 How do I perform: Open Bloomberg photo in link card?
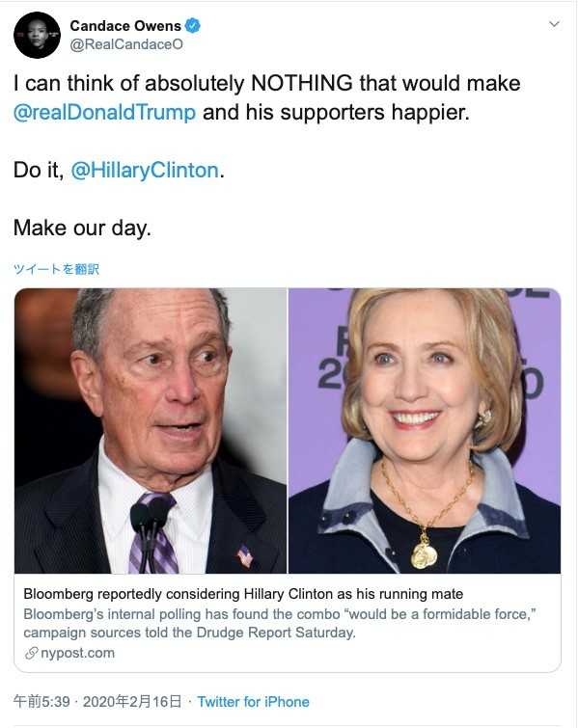pyautogui.click(x=151, y=431)
